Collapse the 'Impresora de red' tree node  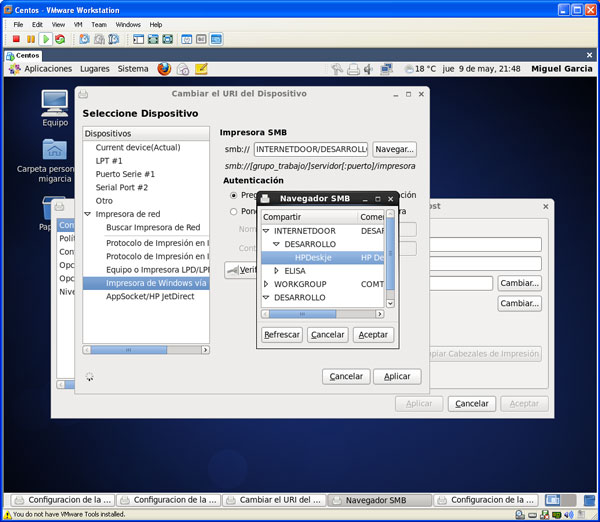point(88,214)
